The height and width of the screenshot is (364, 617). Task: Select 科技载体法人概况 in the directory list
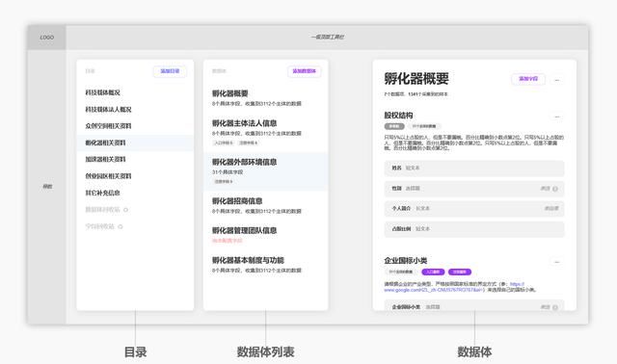(108, 109)
